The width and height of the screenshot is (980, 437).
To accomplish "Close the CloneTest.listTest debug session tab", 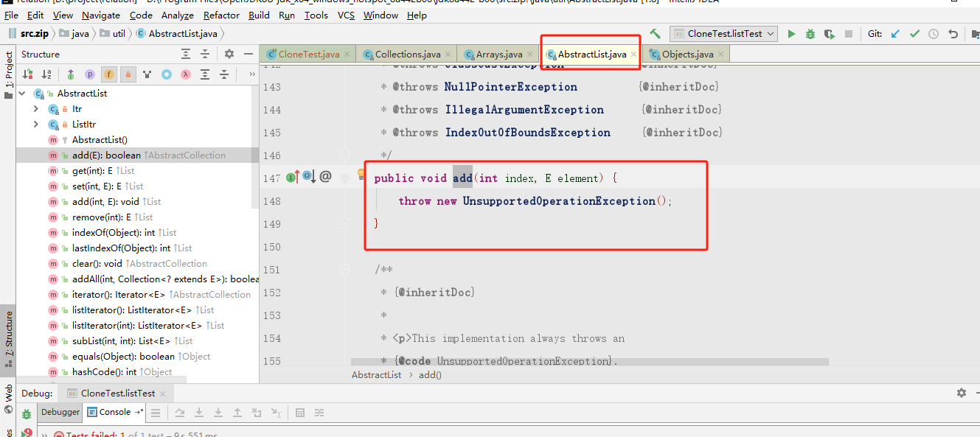I will tap(163, 394).
